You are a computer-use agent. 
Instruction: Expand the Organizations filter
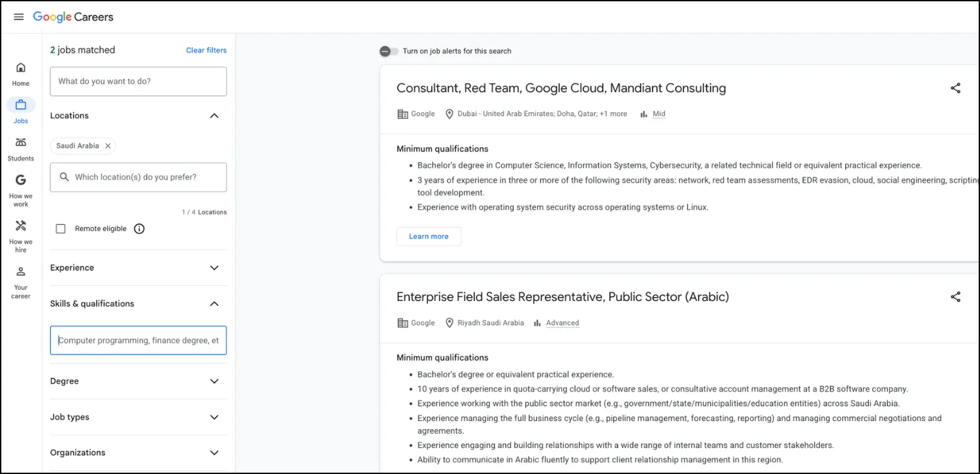pos(214,452)
